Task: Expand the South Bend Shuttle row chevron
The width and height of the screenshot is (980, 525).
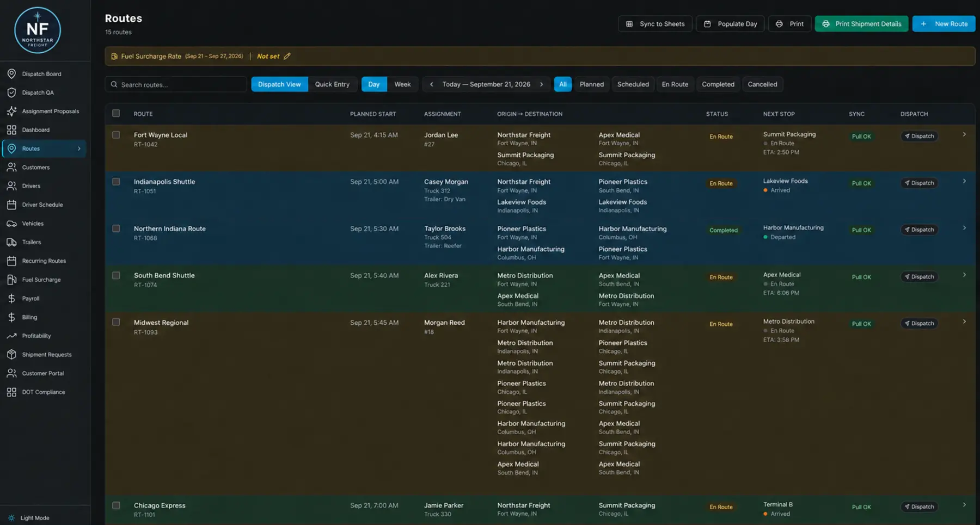Action: [x=964, y=275]
